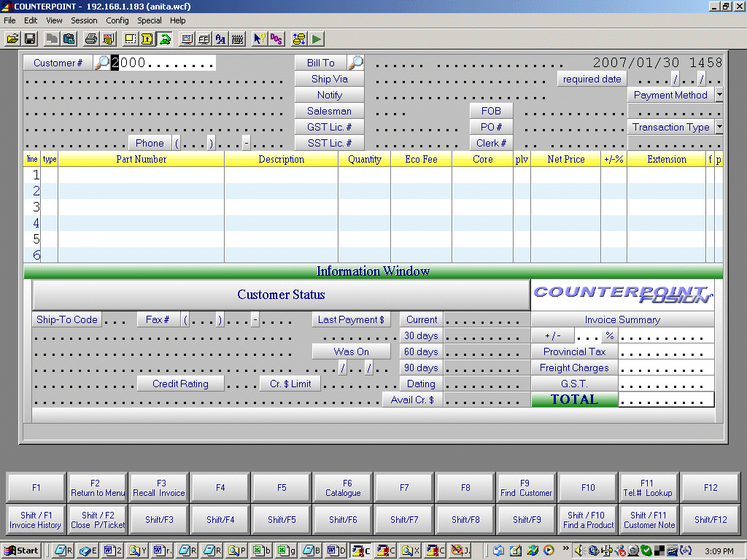This screenshot has width=747, height=560.
Task: Click the Ship Via button
Action: click(329, 79)
